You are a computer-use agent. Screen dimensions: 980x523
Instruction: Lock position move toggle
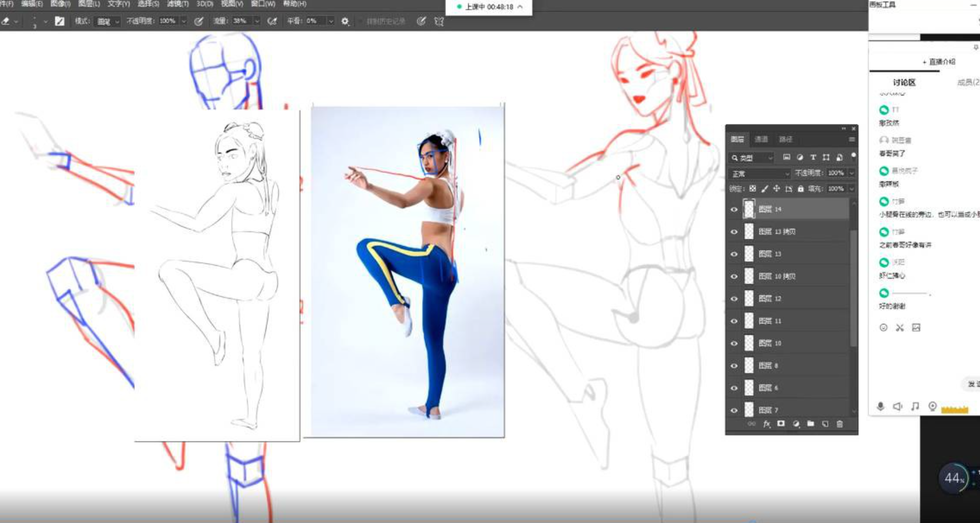pos(776,189)
